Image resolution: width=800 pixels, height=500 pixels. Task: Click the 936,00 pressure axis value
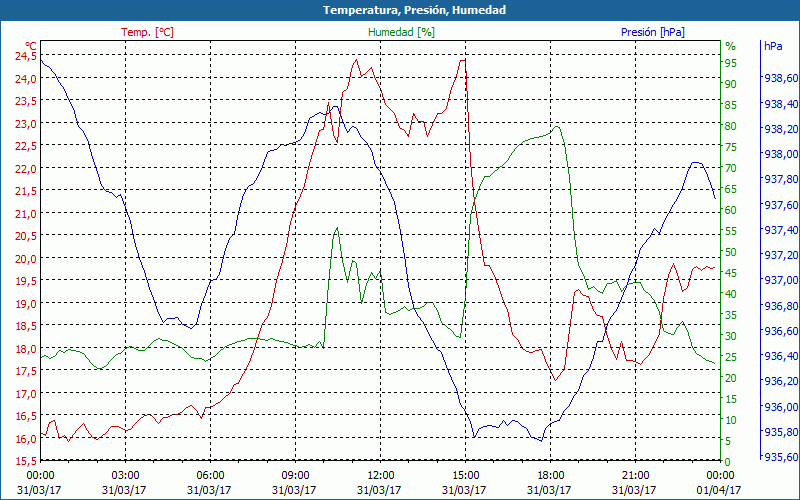tap(781, 406)
